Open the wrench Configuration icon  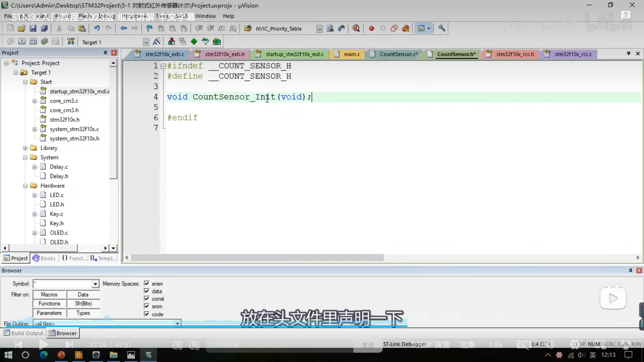pyautogui.click(x=442, y=28)
